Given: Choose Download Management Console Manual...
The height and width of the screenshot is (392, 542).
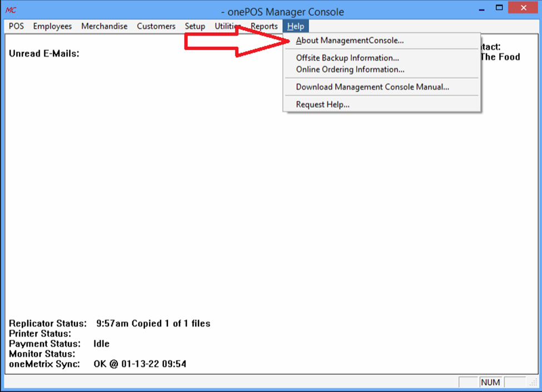Looking at the screenshot, I should pyautogui.click(x=381, y=87).
